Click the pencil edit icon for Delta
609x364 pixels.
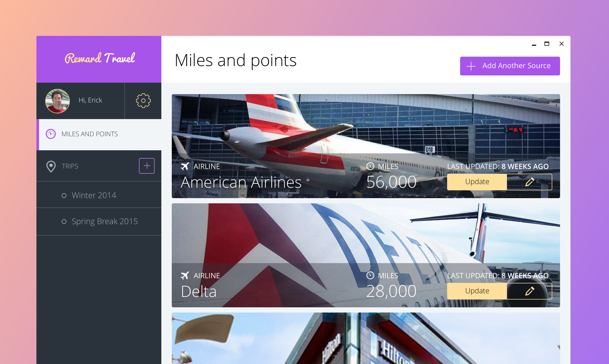[529, 291]
